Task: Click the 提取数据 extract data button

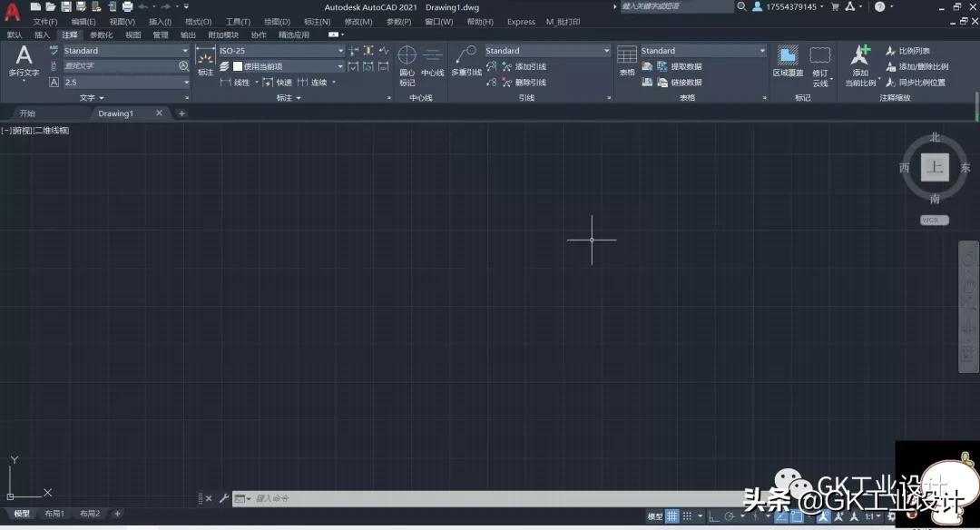Action: click(x=680, y=66)
